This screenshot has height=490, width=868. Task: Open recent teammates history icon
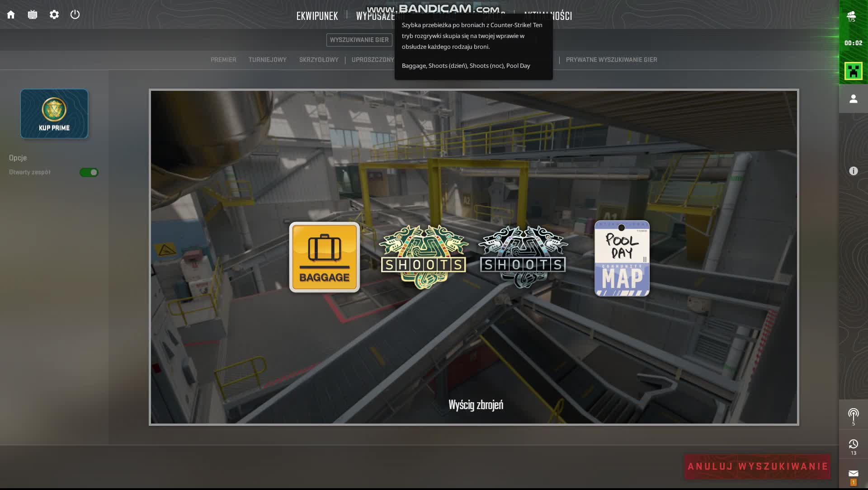click(854, 447)
